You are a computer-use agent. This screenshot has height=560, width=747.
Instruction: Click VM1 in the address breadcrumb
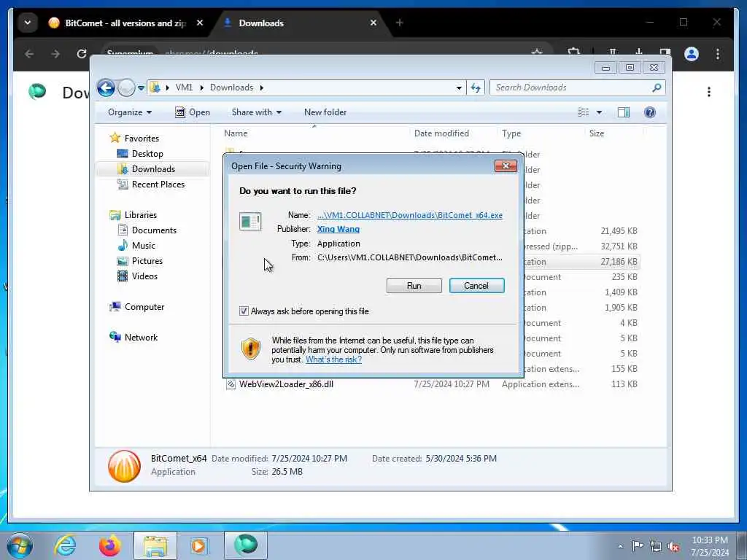(x=184, y=87)
